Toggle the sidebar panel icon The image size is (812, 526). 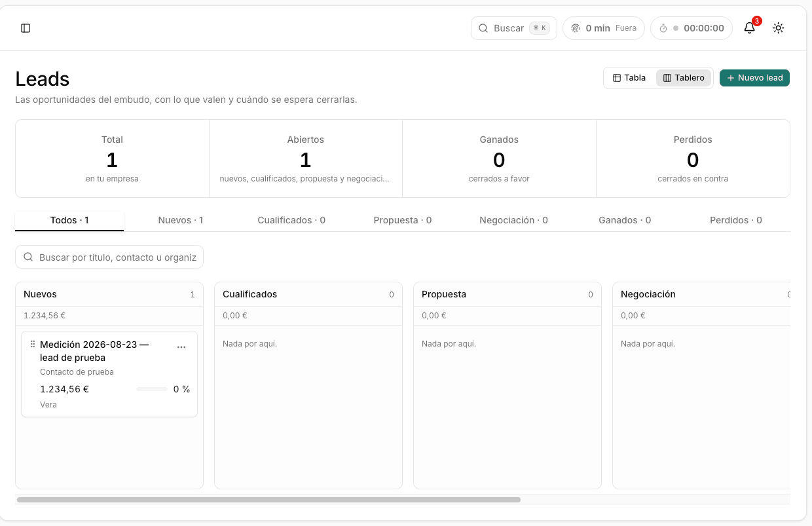coord(26,28)
